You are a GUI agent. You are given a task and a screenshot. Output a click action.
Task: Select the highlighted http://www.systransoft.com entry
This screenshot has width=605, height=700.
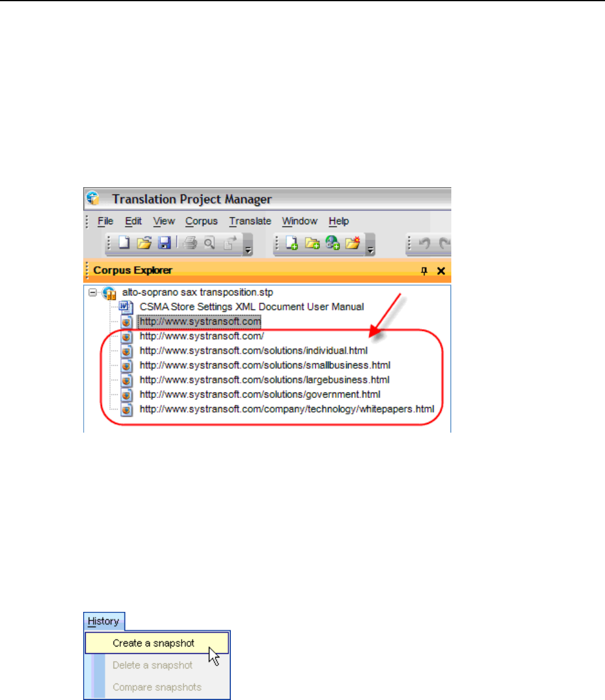coord(199,321)
